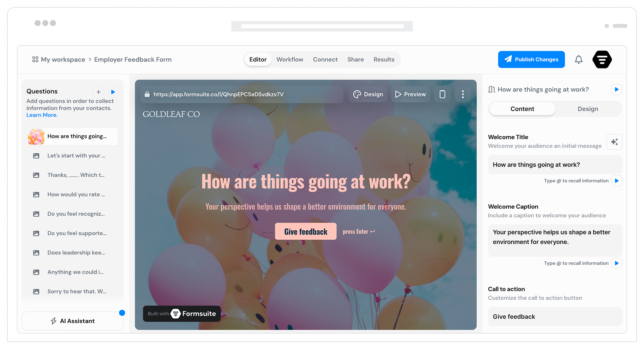This screenshot has width=644, height=349.
Task: Toggle mobile device preview icon
Action: click(x=442, y=94)
